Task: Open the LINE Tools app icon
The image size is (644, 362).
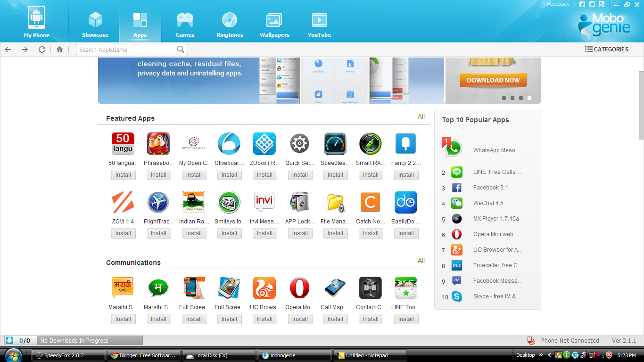Action: coord(406,288)
